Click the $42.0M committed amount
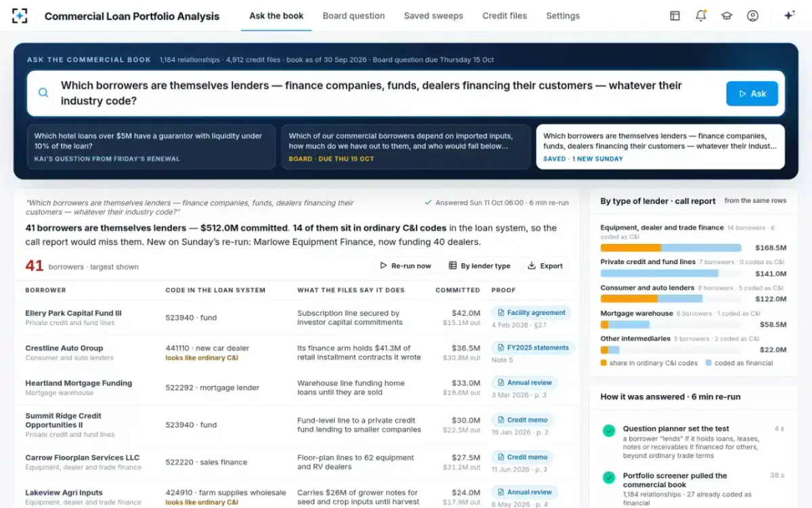812x508 pixels. (x=466, y=313)
